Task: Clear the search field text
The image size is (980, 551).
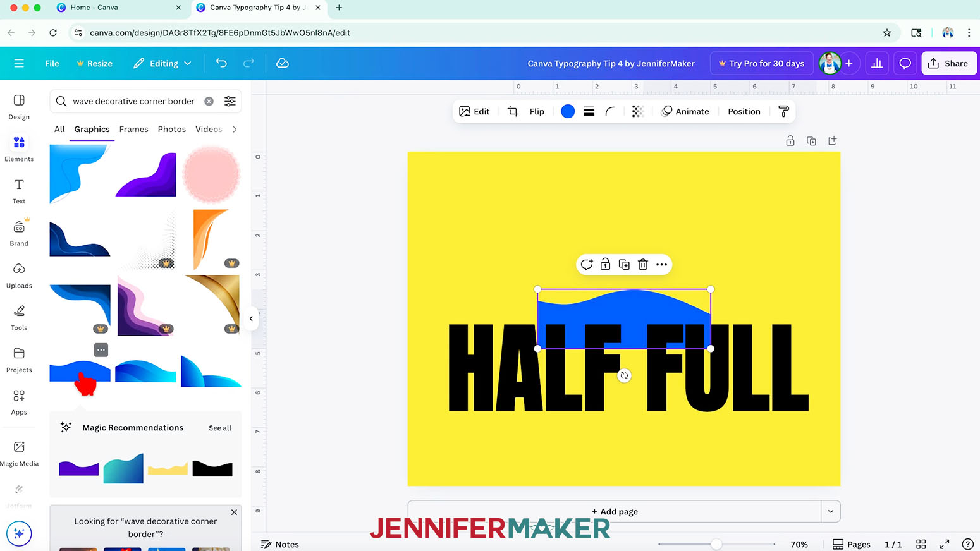Action: [x=209, y=101]
